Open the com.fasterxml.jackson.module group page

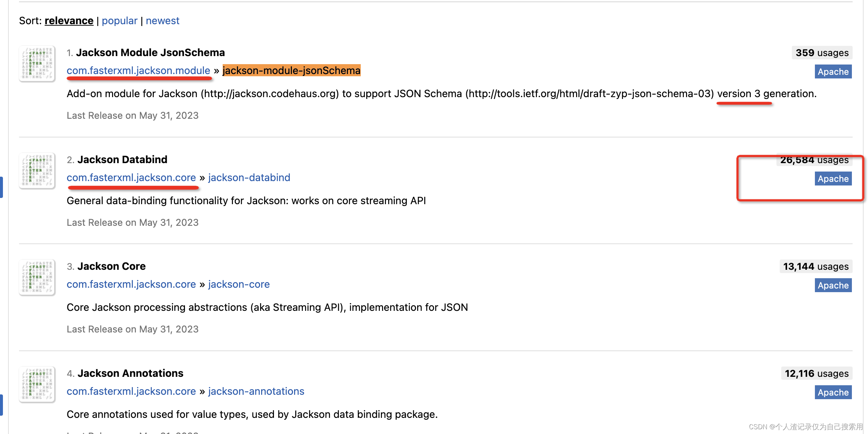(x=138, y=70)
